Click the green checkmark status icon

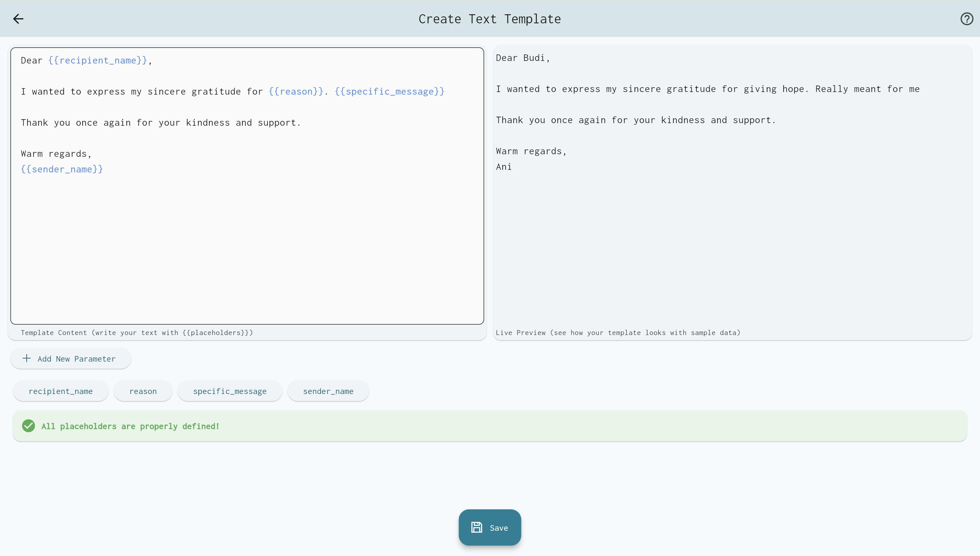(28, 426)
